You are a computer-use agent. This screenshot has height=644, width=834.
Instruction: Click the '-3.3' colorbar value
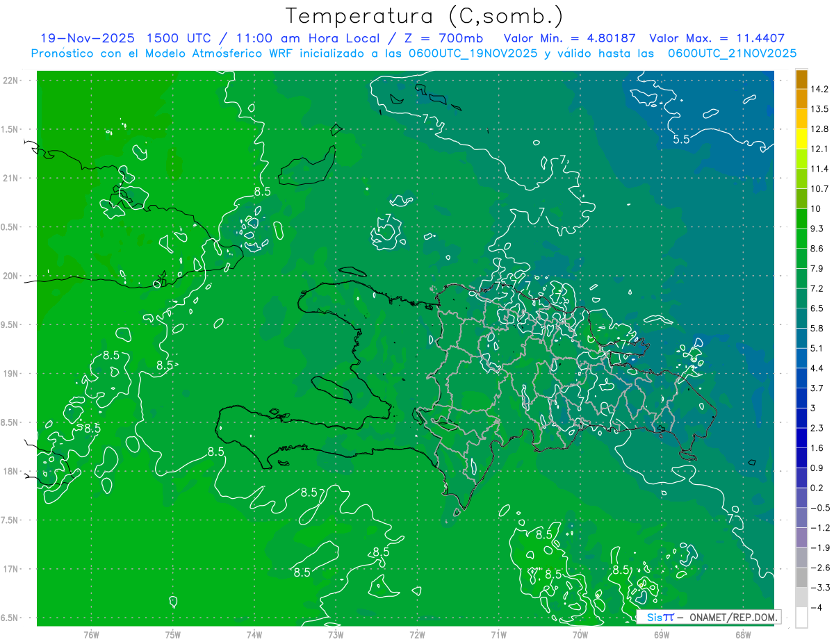820,587
